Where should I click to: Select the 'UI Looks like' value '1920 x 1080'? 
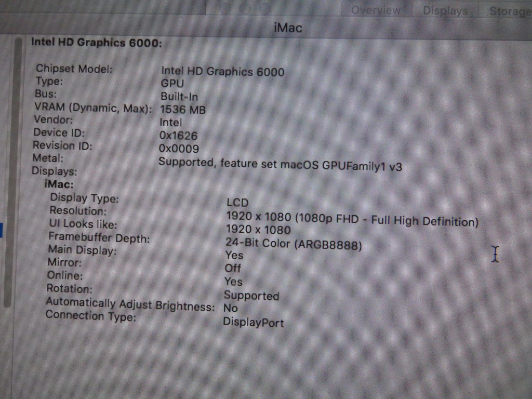pos(258,230)
